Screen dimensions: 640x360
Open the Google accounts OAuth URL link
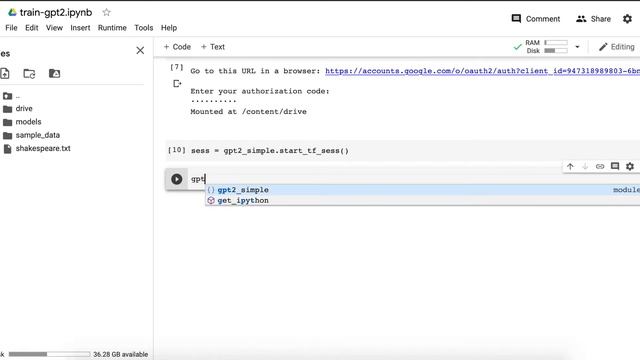(482, 71)
